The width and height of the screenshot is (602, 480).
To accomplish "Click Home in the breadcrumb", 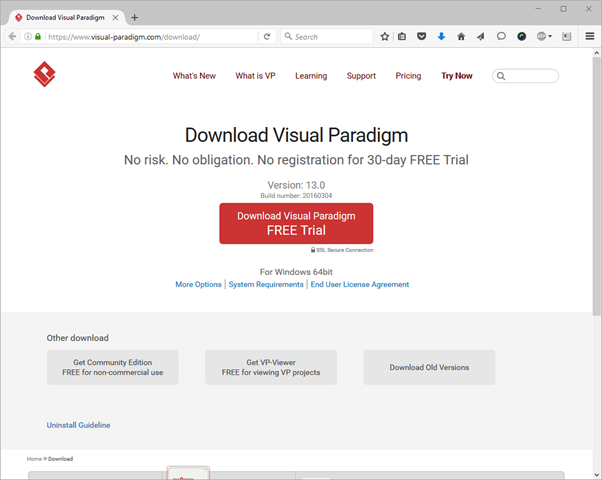I will pos(34,459).
